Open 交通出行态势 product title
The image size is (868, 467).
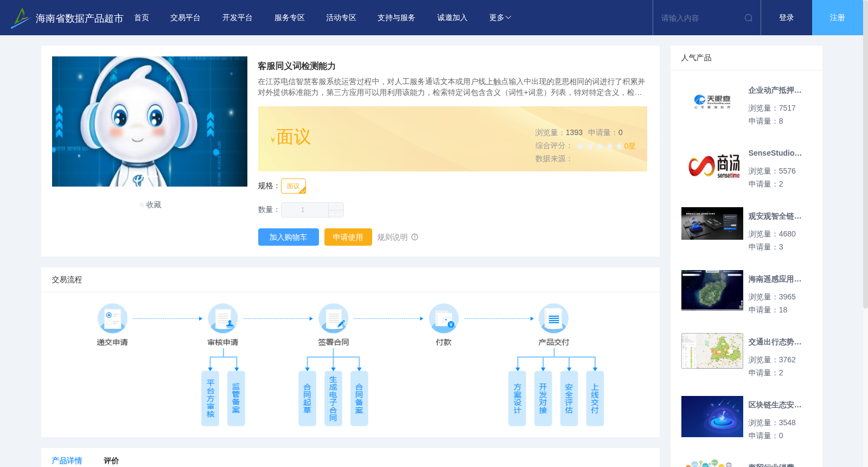pyautogui.click(x=775, y=342)
